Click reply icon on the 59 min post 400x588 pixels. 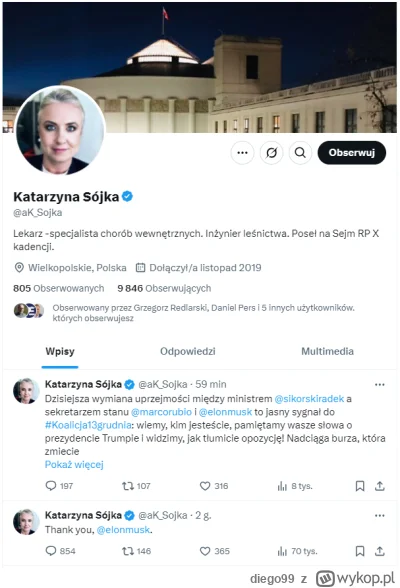pyautogui.click(x=51, y=486)
